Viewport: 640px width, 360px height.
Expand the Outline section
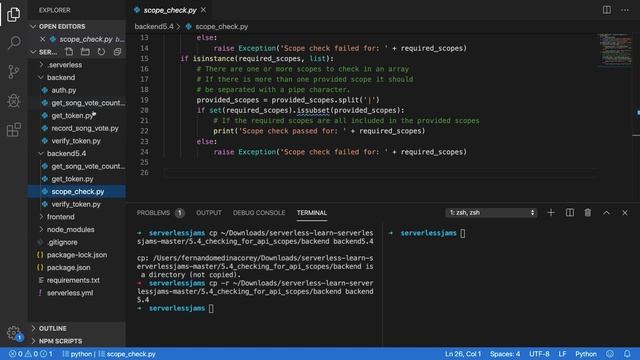pos(53,328)
